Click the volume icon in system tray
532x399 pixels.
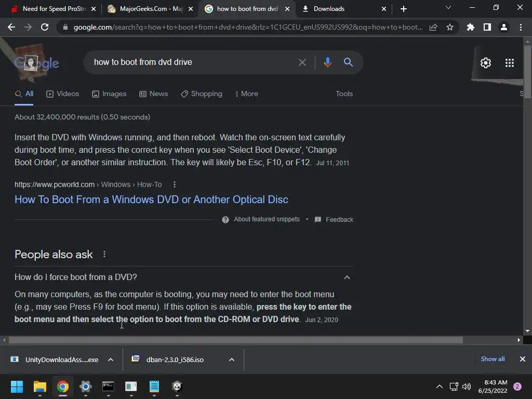(467, 387)
